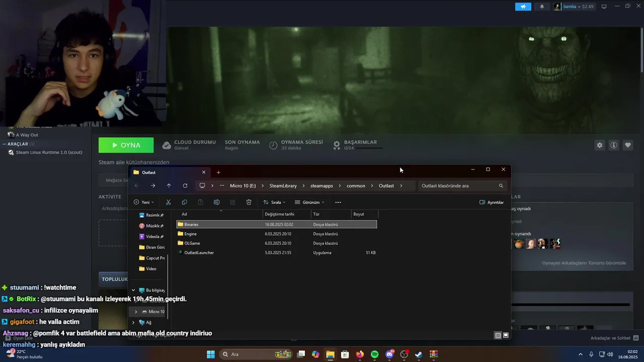This screenshot has height=362, width=644.
Task: Select the OLGame folder
Action: (x=276, y=243)
